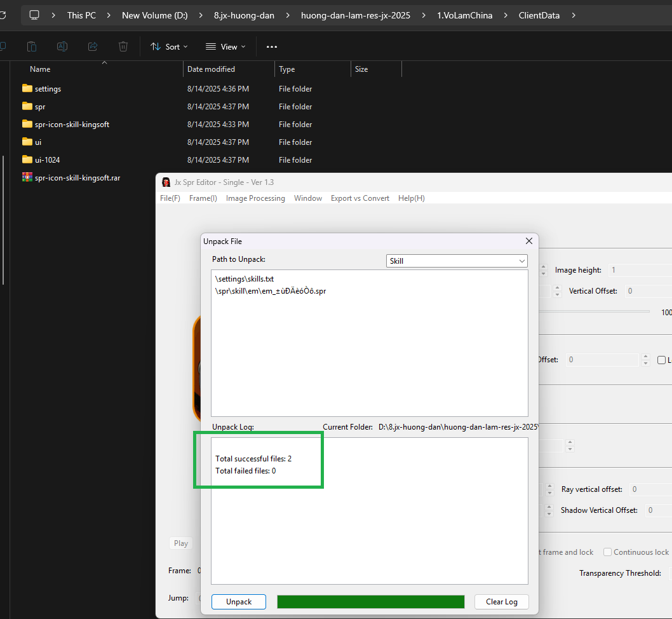Select the spr-icon-skill-kingsoft.rar archive file
The height and width of the screenshot is (619, 672).
(77, 178)
